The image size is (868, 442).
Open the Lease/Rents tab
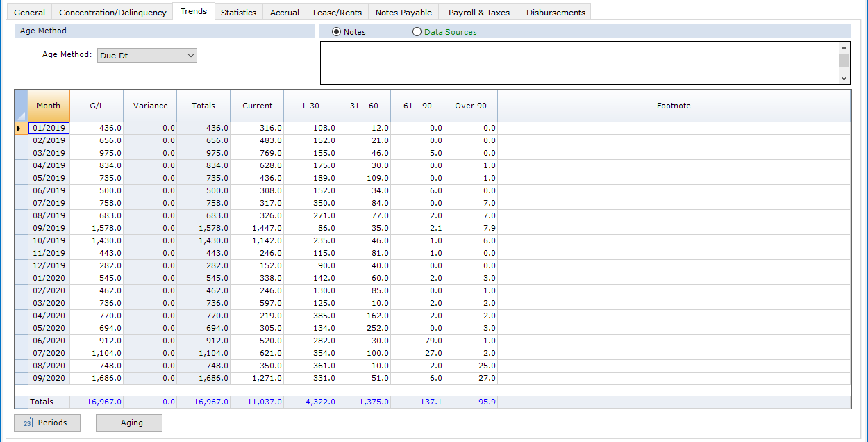tap(337, 13)
